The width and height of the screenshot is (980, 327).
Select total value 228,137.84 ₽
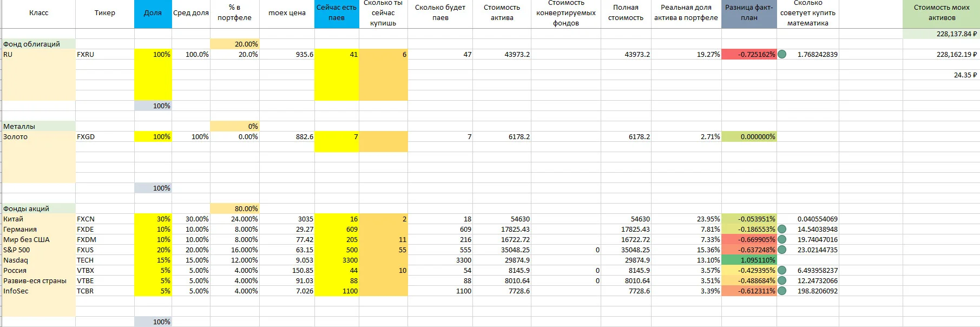pos(942,34)
